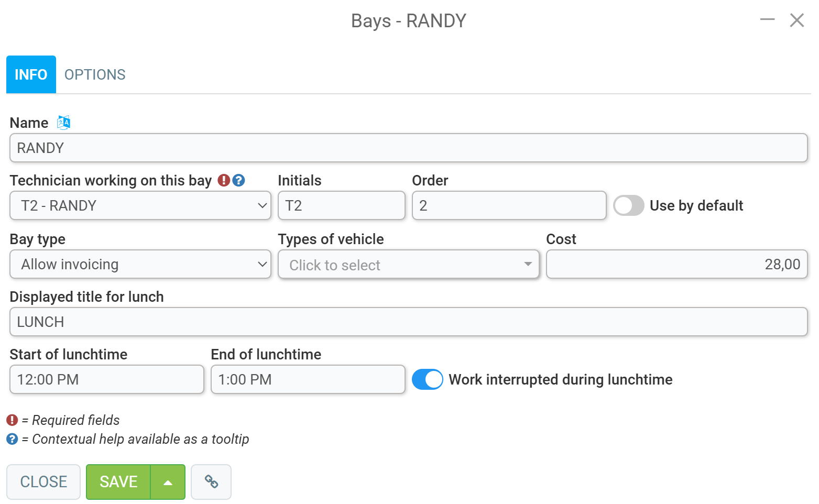Open the Bay type dropdown
Image resolution: width=819 pixels, height=504 pixels.
tap(140, 264)
